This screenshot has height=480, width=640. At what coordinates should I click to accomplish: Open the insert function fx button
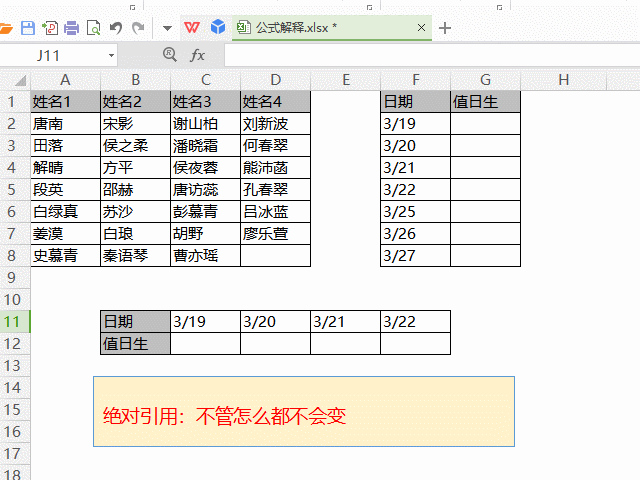tap(198, 55)
